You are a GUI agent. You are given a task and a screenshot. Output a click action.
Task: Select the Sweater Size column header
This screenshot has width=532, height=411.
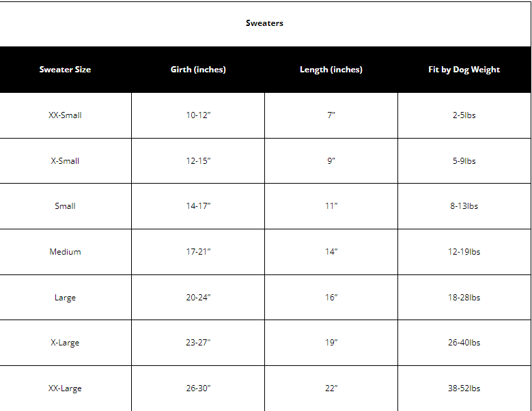click(x=65, y=70)
